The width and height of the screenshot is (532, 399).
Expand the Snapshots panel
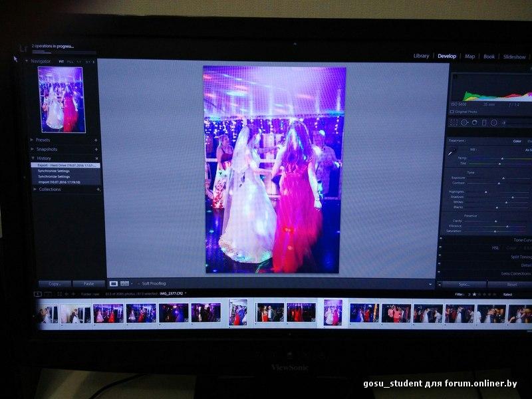32,149
